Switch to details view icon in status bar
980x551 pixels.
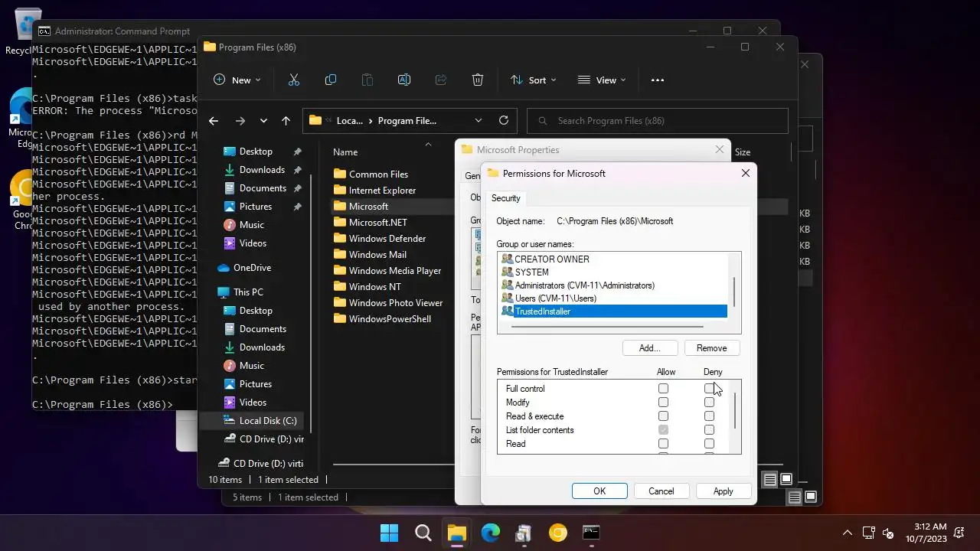(769, 480)
